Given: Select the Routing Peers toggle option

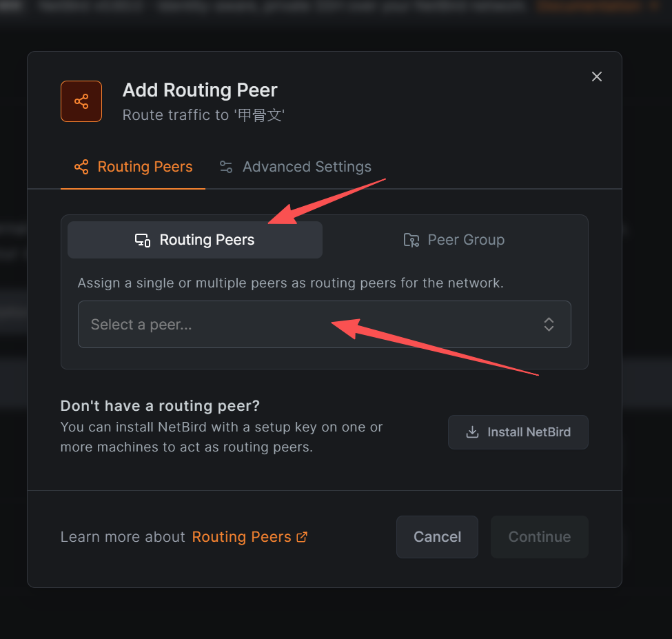Looking at the screenshot, I should [195, 240].
